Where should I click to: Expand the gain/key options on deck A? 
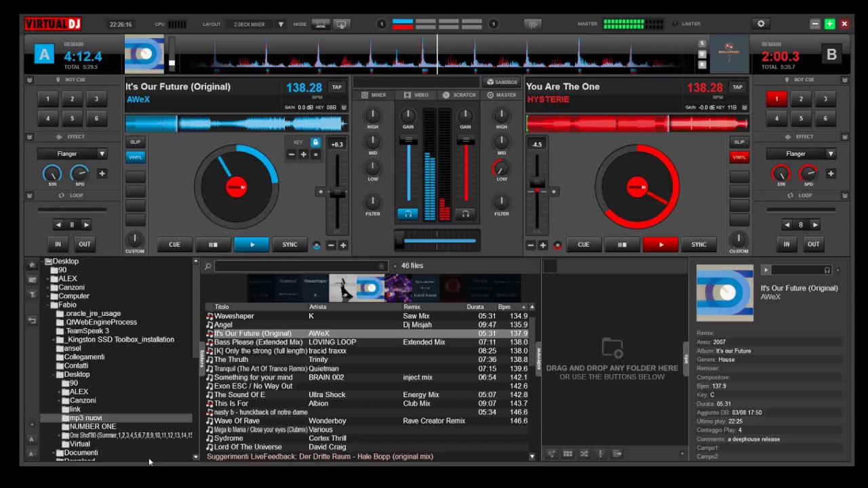(344, 107)
